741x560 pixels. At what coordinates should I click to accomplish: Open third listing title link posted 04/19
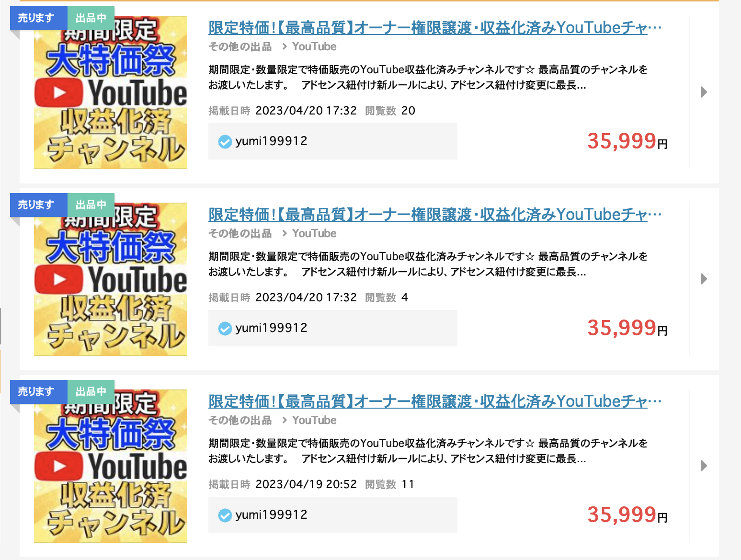[x=435, y=401]
